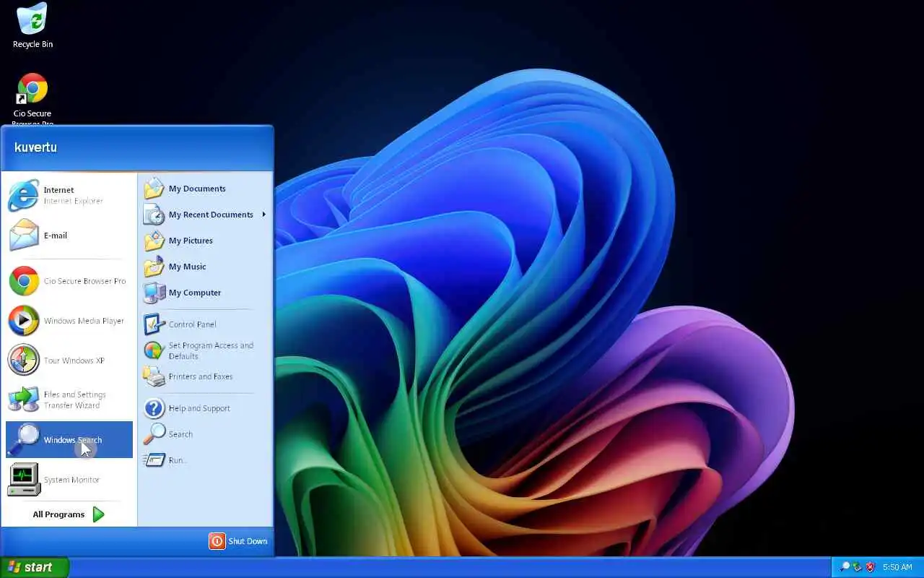Click the Safely Remove Hardware tray icon

pyautogui.click(x=858, y=567)
